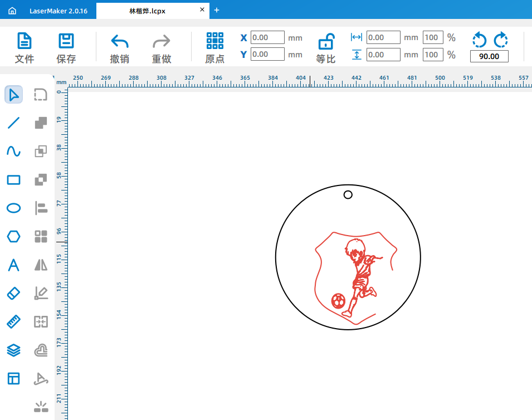
Task: Pick the curve drawing tool
Action: click(13, 152)
